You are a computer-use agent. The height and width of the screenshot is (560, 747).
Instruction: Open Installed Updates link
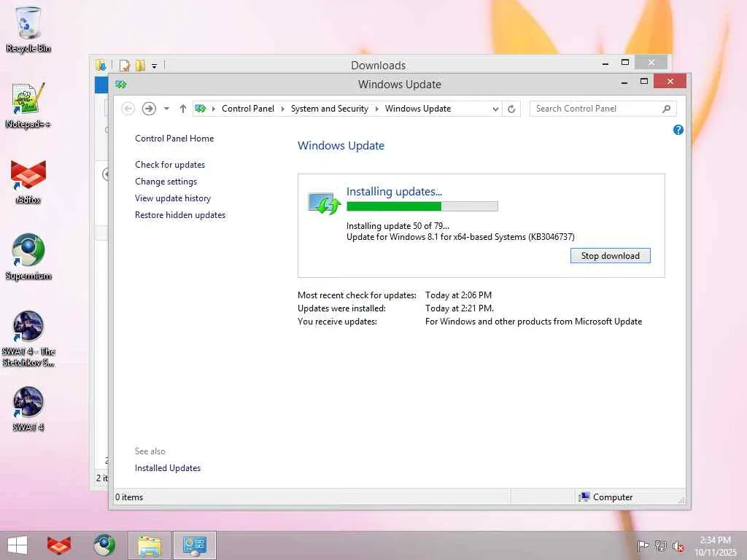point(168,468)
